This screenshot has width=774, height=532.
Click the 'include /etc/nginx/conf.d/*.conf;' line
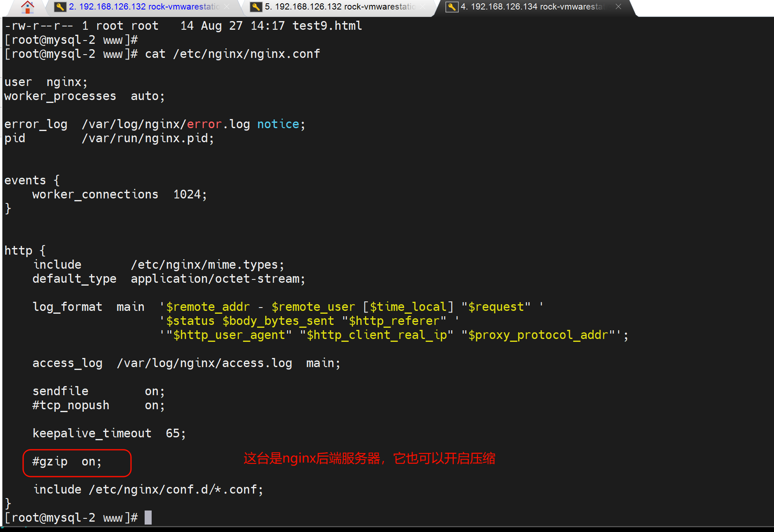(148, 489)
